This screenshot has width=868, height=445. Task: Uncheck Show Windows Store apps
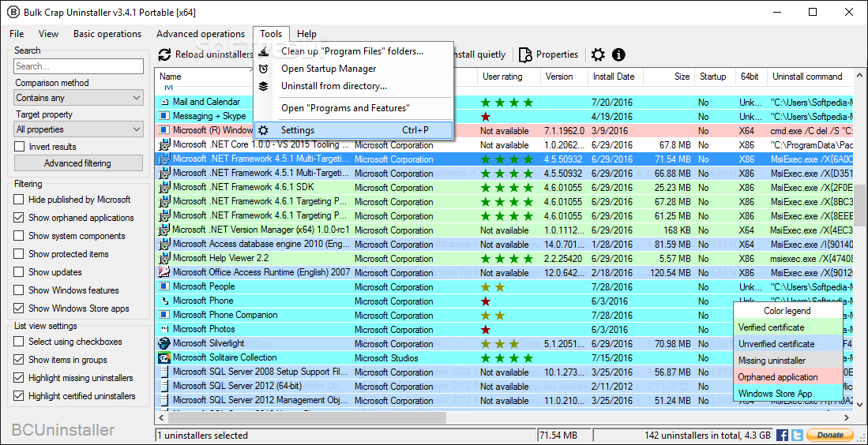coord(19,309)
